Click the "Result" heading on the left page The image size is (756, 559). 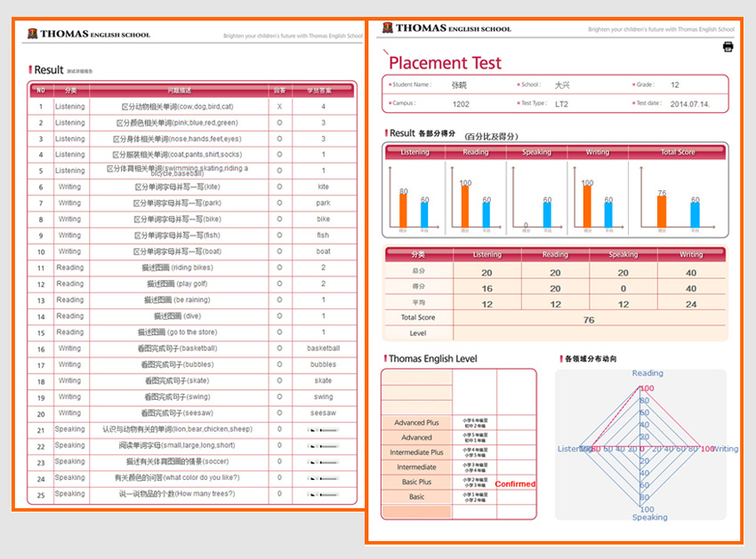(49, 70)
